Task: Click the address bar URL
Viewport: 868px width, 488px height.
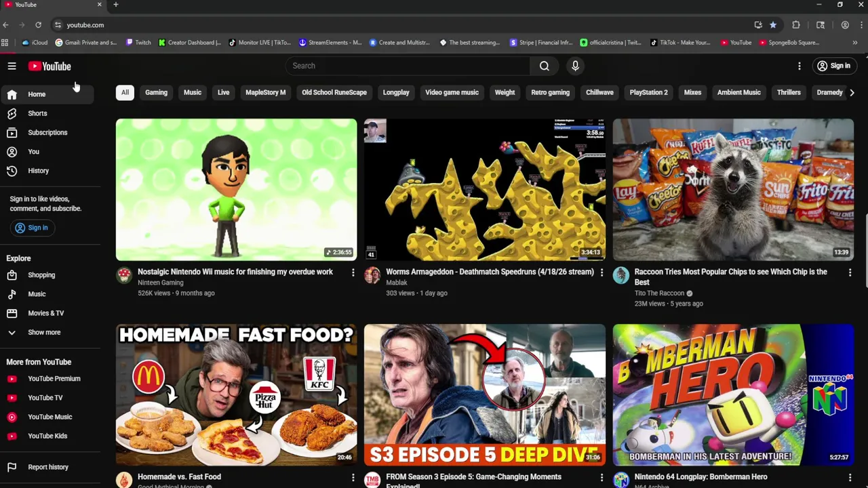Action: 85,25
